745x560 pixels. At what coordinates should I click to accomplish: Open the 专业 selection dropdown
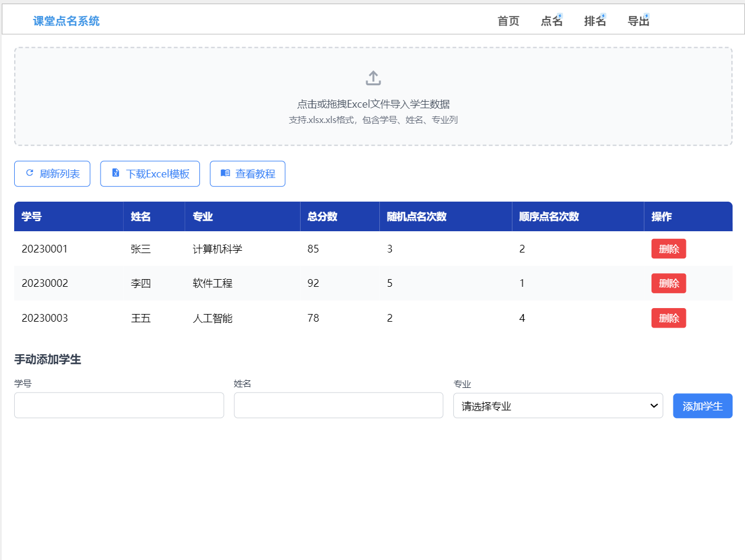click(558, 406)
